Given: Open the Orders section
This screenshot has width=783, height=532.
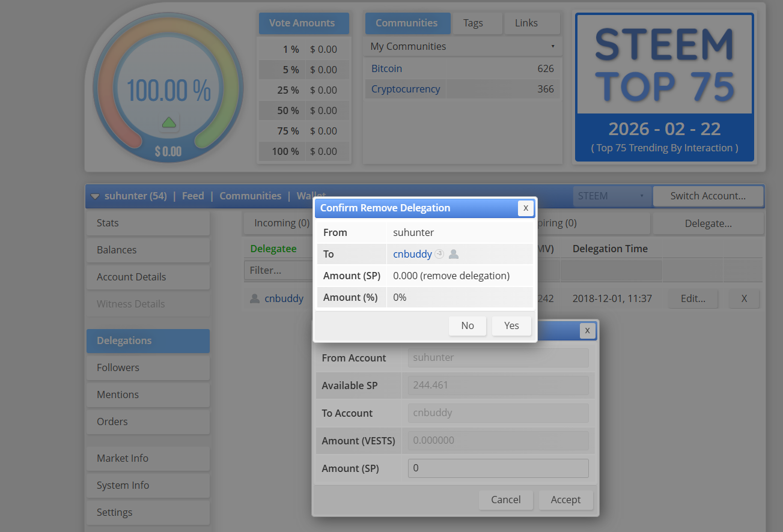Looking at the screenshot, I should click(x=148, y=422).
